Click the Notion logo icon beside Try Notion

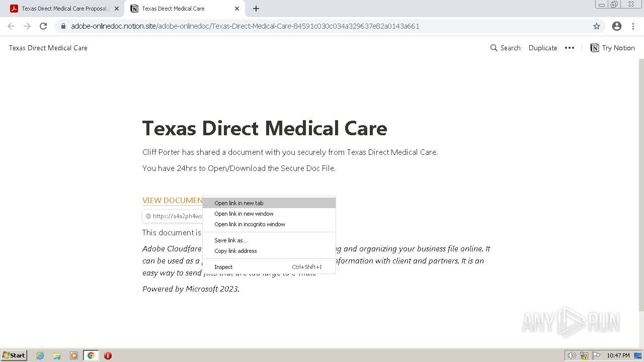tap(595, 48)
